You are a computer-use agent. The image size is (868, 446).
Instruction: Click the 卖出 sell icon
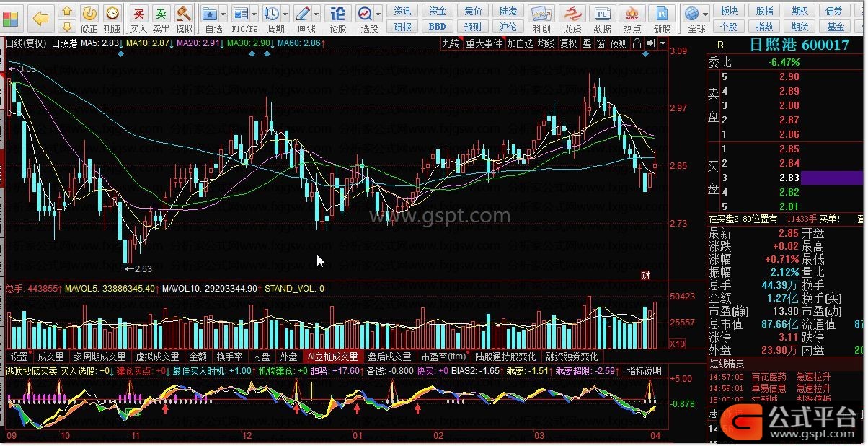(161, 19)
